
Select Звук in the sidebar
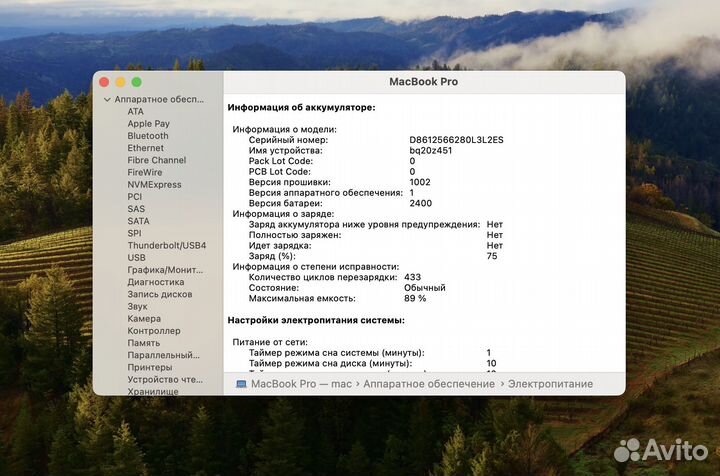click(x=137, y=306)
